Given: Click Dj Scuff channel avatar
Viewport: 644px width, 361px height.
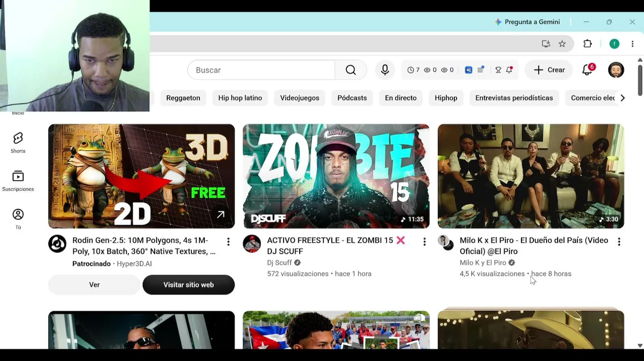Looking at the screenshot, I should point(252,244).
